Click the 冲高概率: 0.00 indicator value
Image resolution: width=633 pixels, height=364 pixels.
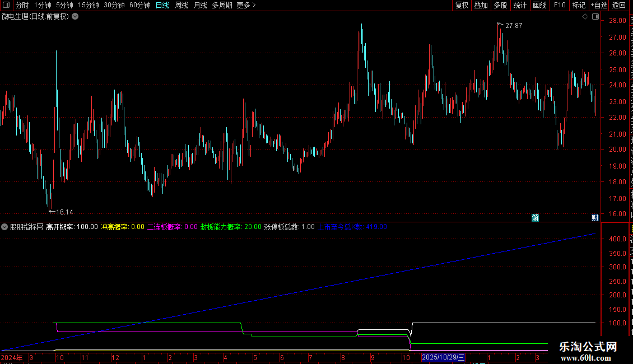pos(122,227)
